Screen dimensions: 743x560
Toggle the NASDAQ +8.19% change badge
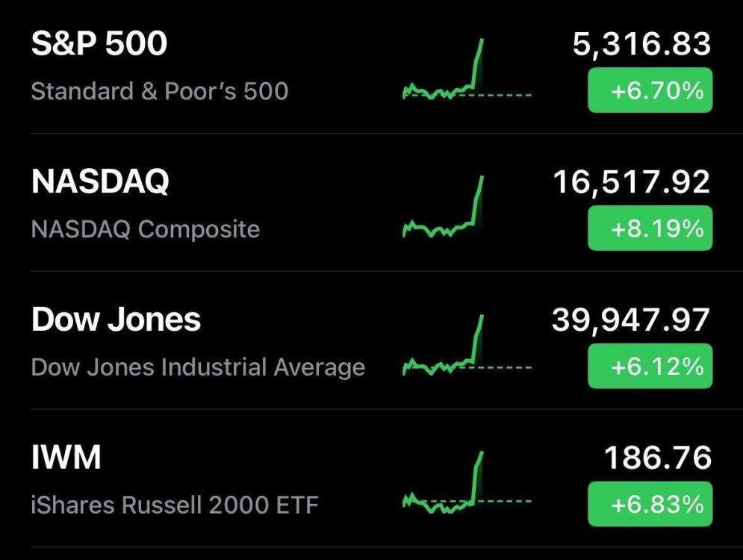click(650, 228)
